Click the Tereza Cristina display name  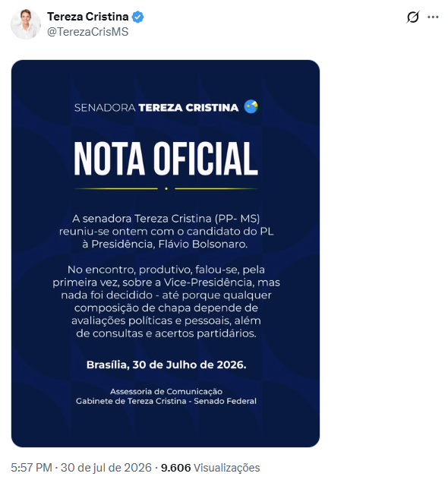[87, 17]
